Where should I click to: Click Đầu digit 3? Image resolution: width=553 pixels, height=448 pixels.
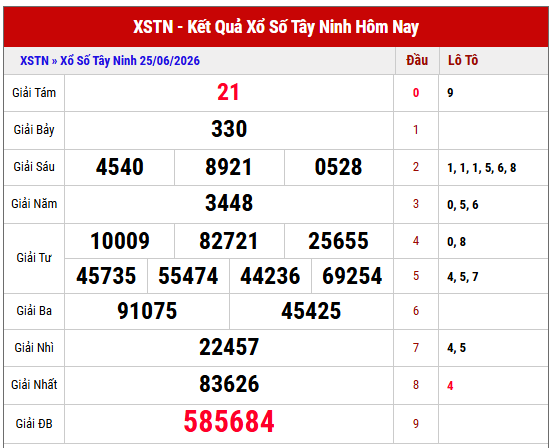click(x=416, y=204)
